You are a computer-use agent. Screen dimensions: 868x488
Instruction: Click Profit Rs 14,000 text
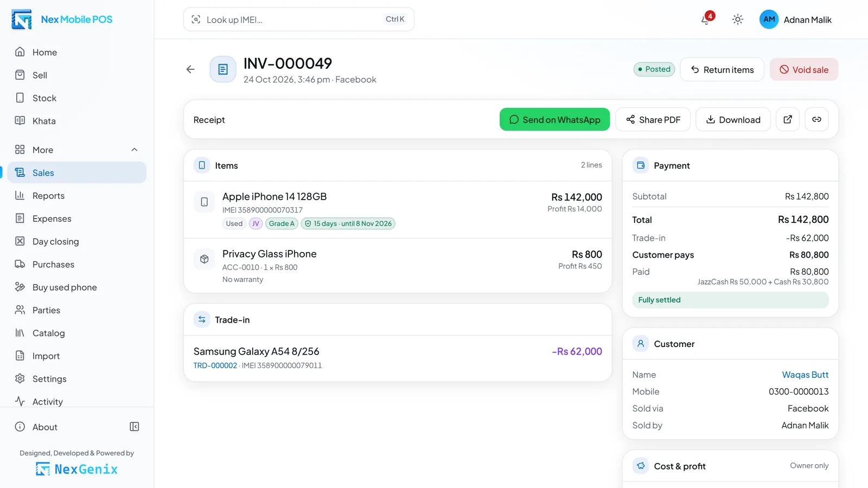click(x=575, y=209)
